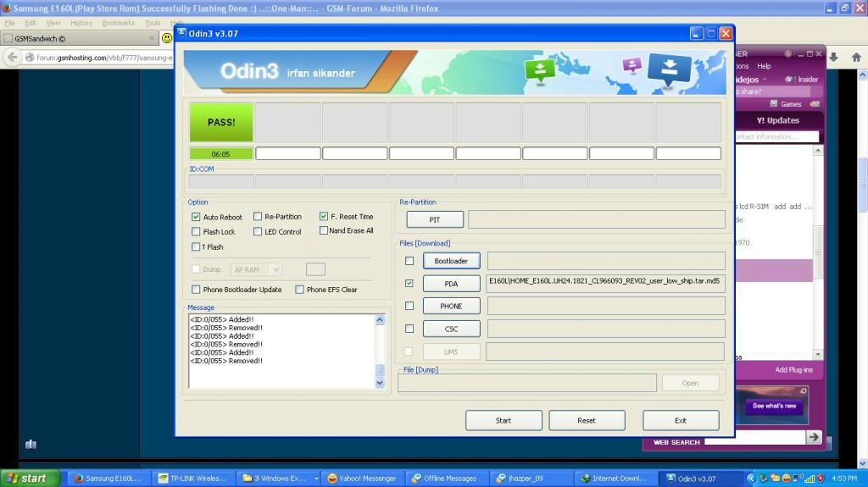The height and width of the screenshot is (487, 868).
Task: Tick the PHONE file checkbox
Action: click(x=409, y=306)
